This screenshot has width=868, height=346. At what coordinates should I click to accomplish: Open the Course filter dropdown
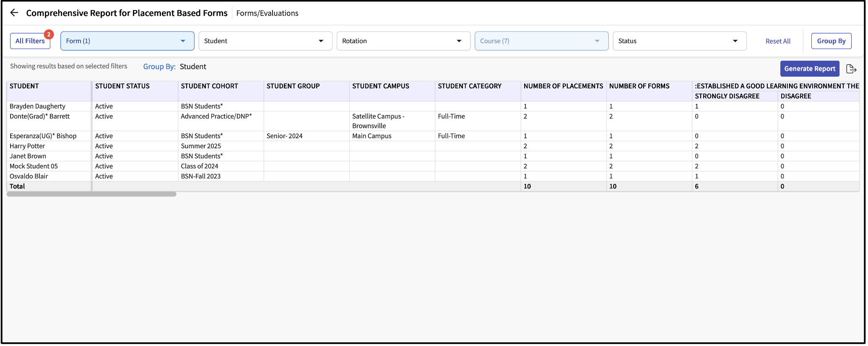(x=541, y=41)
